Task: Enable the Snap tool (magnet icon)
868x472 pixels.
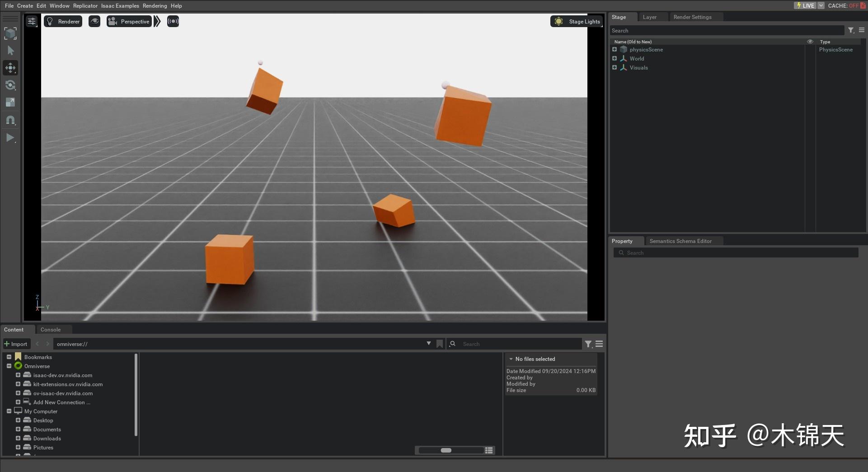Action: tap(10, 120)
